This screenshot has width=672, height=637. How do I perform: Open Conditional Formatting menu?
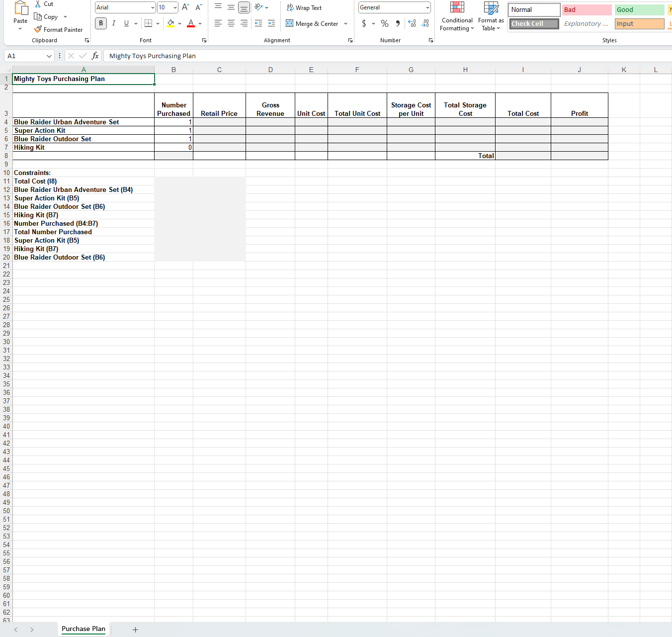point(457,16)
